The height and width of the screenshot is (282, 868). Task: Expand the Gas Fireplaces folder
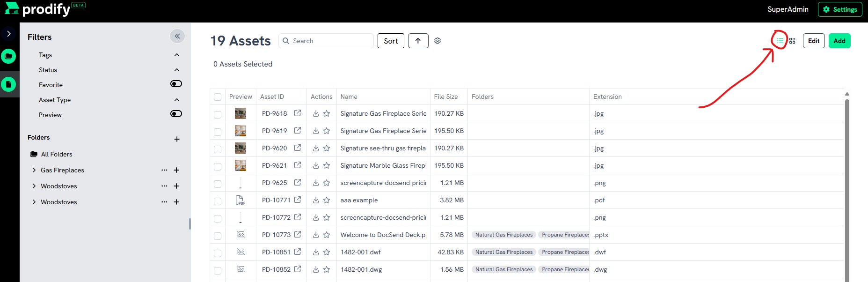(x=34, y=170)
